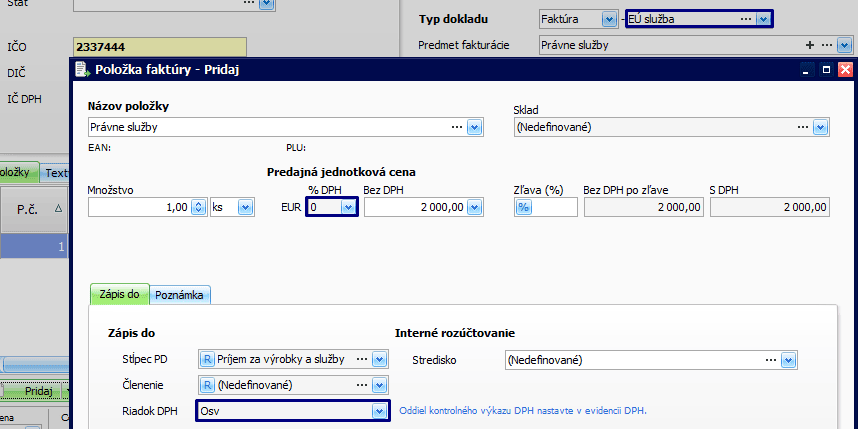Click the IČO field with 2337444
Viewport: 858px width, 429px height.
158,47
